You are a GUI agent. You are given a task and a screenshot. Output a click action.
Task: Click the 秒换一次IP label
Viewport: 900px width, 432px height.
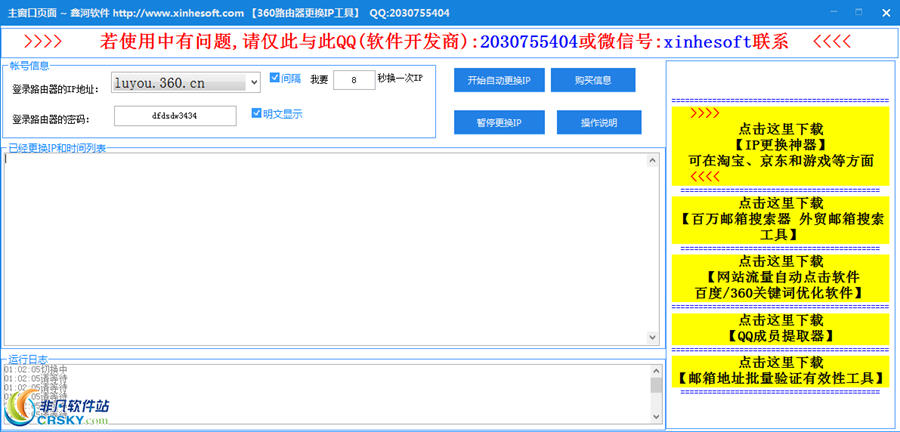tap(400, 78)
